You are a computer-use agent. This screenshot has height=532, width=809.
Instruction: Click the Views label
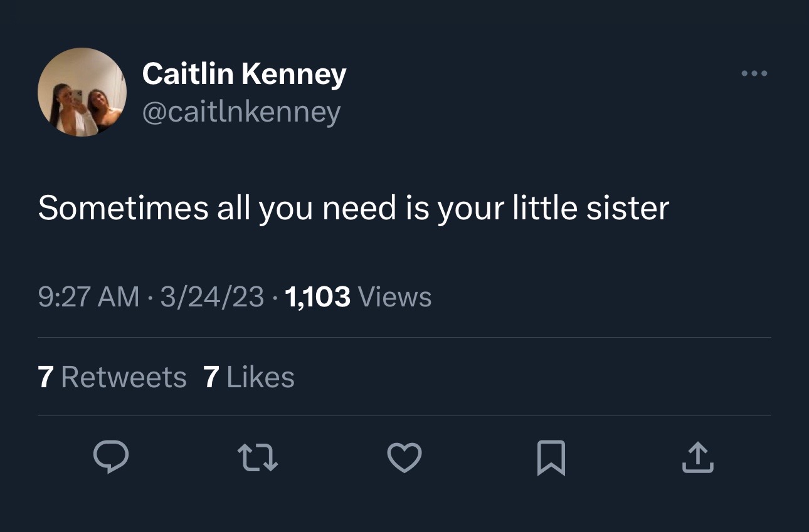pos(395,296)
